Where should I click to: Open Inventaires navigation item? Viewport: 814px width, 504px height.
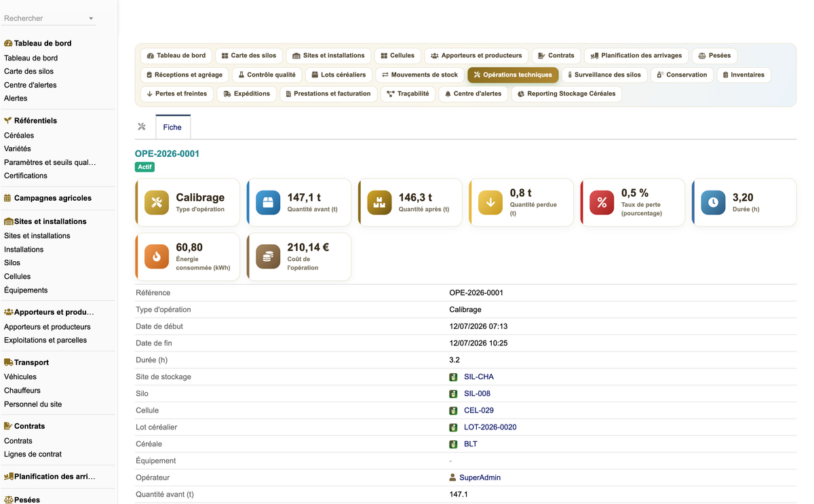pyautogui.click(x=743, y=75)
